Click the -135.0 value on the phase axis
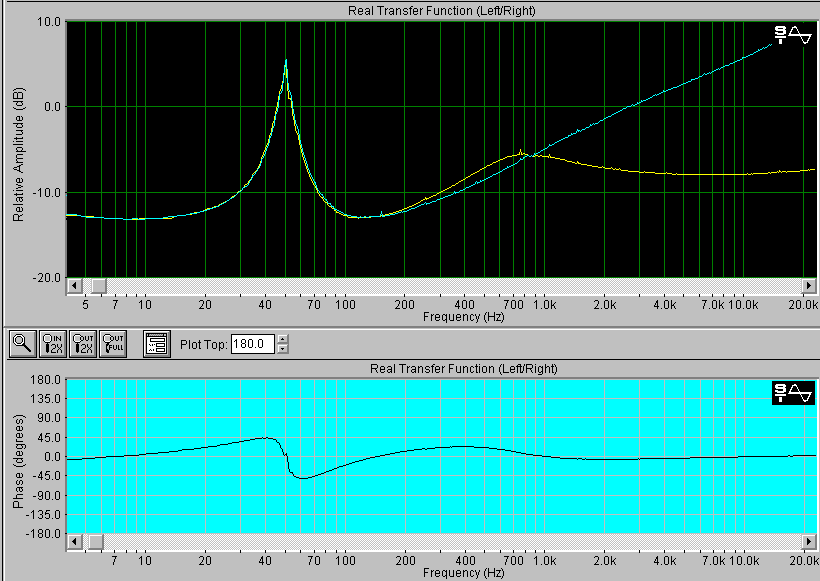The image size is (820, 581). 43,515
